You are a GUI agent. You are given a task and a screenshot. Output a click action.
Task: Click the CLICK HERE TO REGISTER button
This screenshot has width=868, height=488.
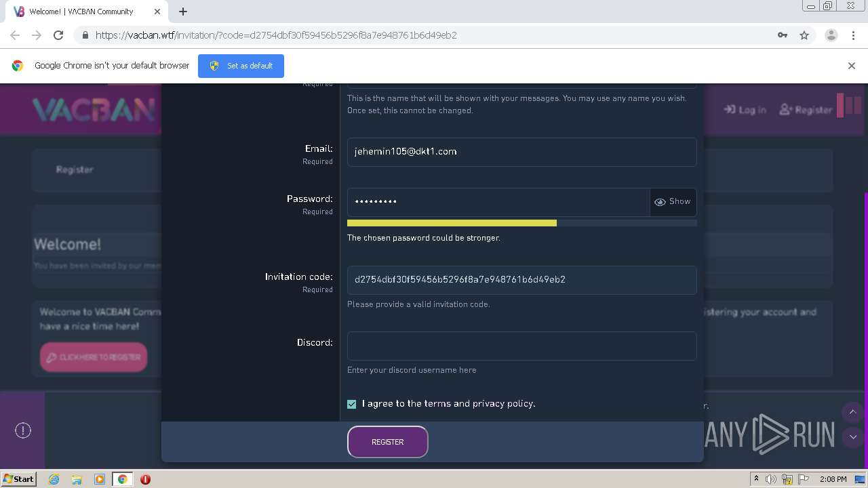tap(94, 357)
